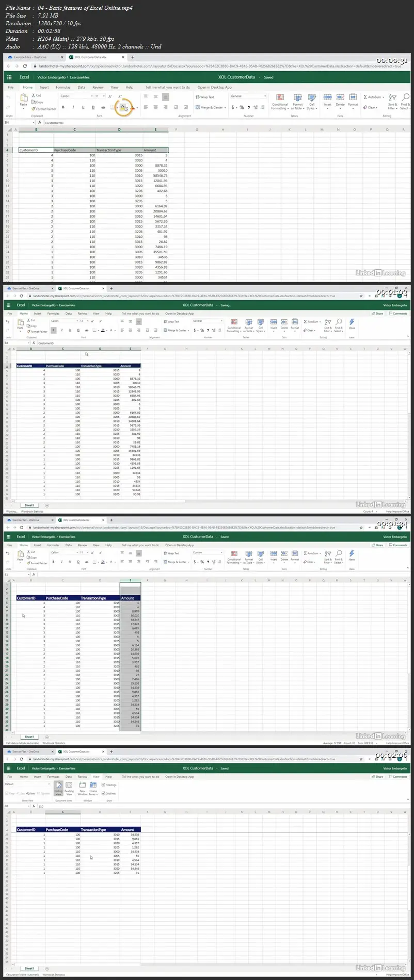
Task: Toggle Wrap Text in the 00:00:31 frame
Action: pyautogui.click(x=205, y=97)
